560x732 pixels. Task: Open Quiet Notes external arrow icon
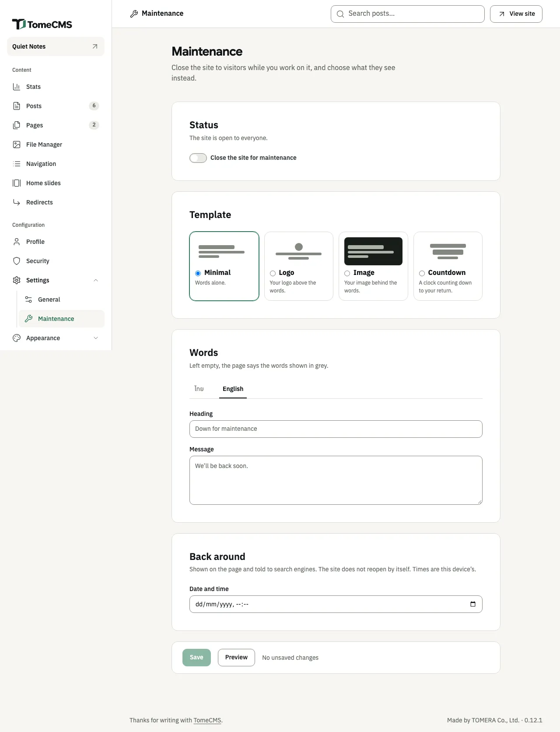click(x=95, y=46)
